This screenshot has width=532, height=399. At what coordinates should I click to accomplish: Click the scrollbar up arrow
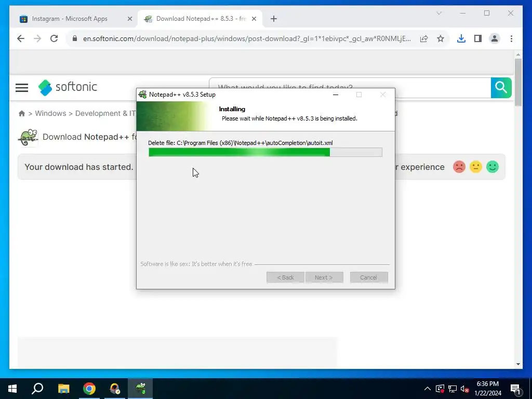click(x=518, y=54)
